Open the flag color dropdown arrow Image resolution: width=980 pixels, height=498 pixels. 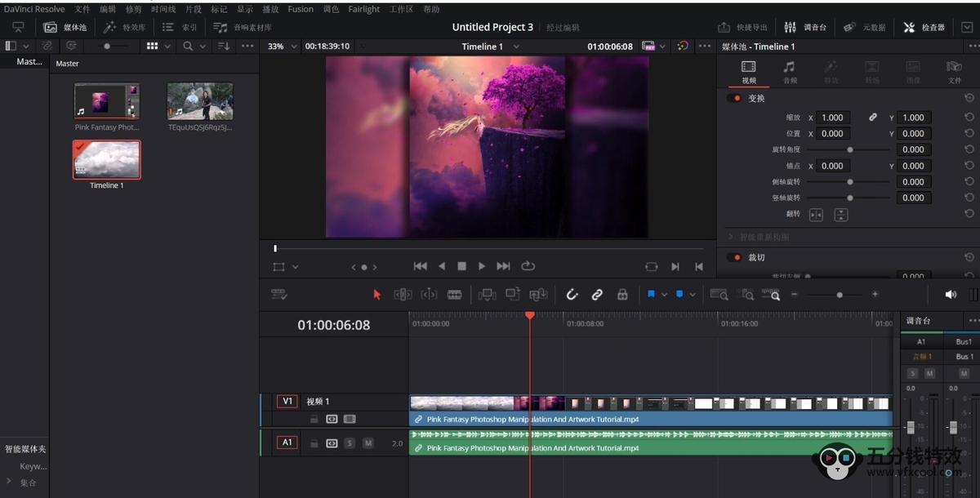tap(664, 295)
